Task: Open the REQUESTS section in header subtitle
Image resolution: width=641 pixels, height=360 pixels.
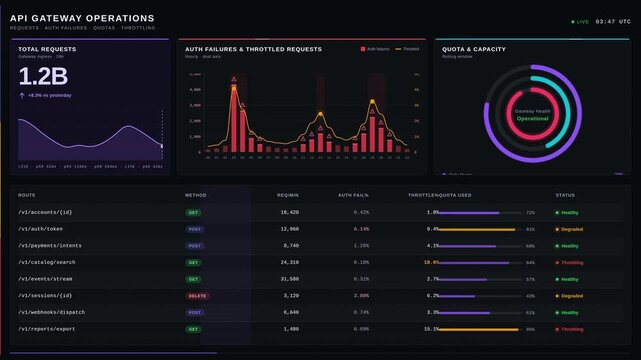Action: 25,28
